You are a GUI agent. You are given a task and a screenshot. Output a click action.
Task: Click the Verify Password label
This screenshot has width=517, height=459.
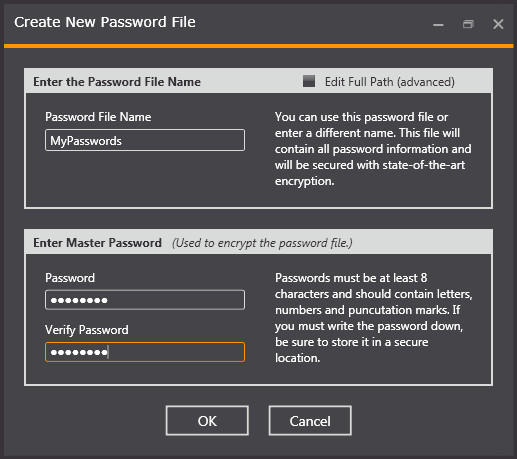[x=87, y=330]
